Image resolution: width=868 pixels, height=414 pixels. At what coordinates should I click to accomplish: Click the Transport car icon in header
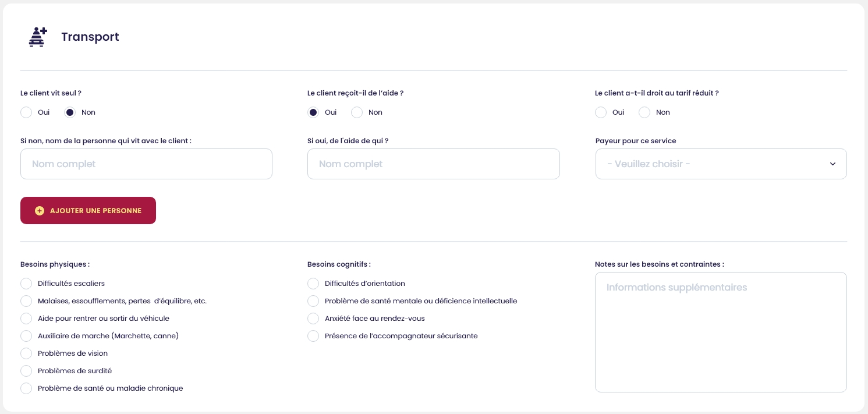click(x=38, y=37)
